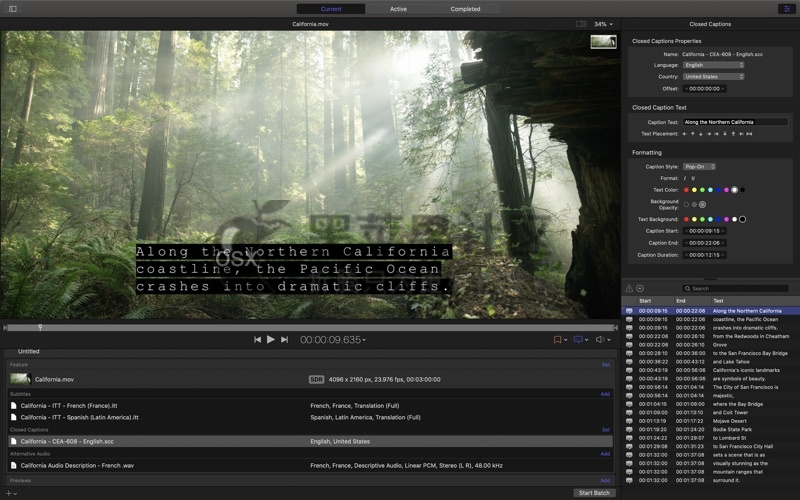Switch to the Active tab
The image size is (800, 500).
coord(398,9)
